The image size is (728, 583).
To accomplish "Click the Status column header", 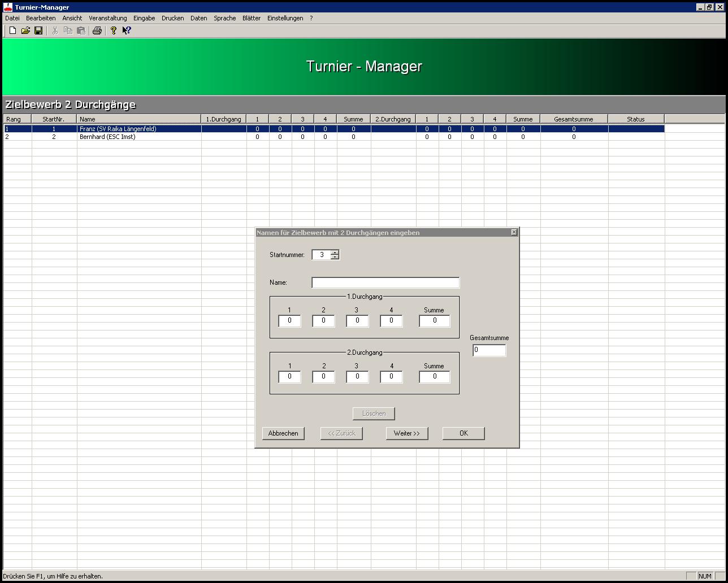I will 636,119.
